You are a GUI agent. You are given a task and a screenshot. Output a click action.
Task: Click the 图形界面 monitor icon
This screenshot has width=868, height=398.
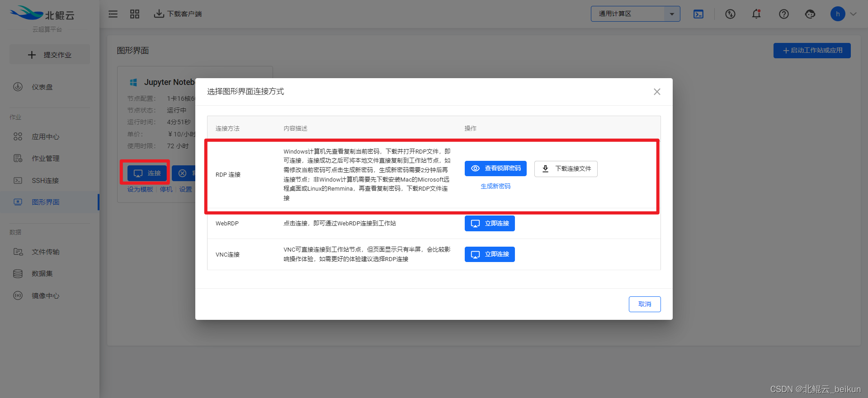point(18,202)
